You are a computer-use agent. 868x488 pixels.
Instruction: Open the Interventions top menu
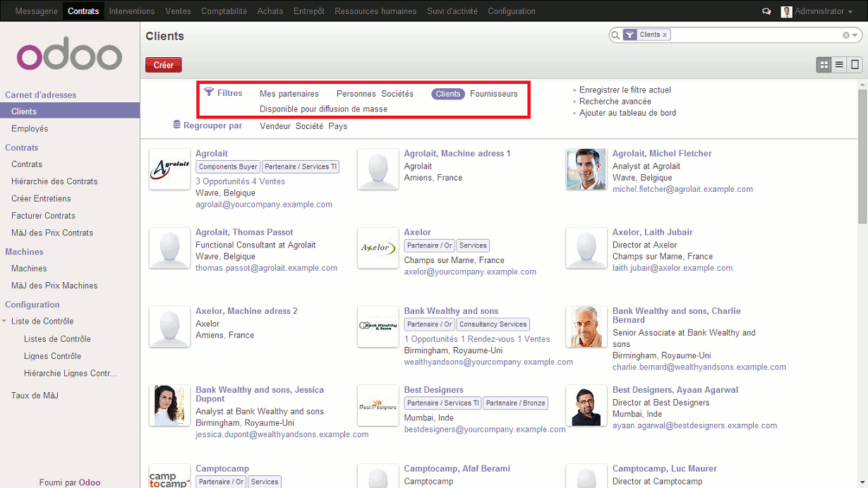click(x=132, y=11)
